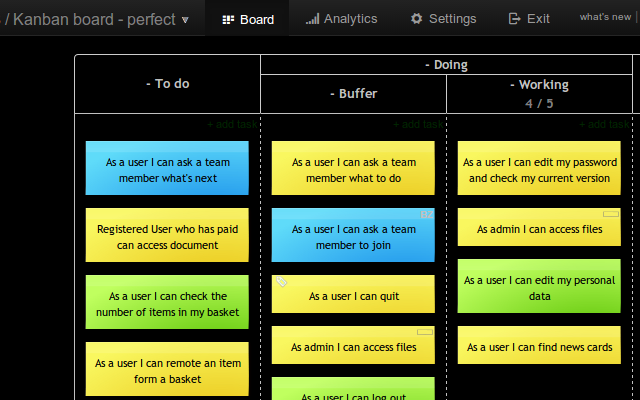The height and width of the screenshot is (400, 640).
Task: Click small indicator on Working 'As admin I can access files' card
Action: pos(611,214)
